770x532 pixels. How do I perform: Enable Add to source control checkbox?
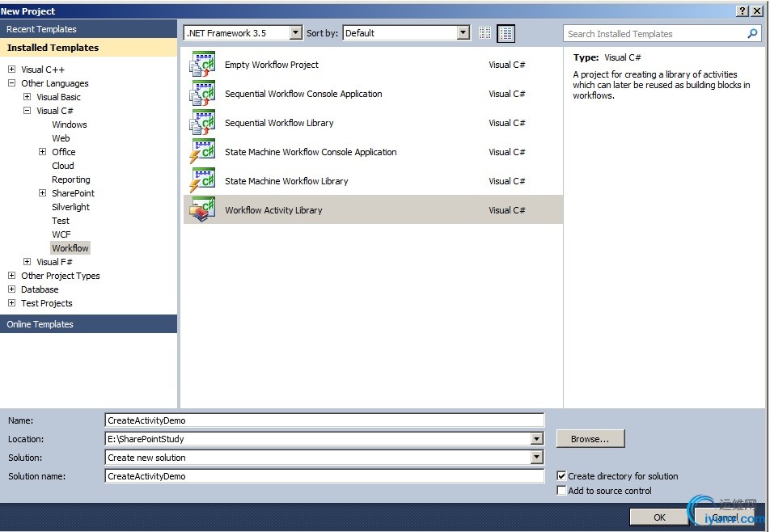pyautogui.click(x=561, y=490)
